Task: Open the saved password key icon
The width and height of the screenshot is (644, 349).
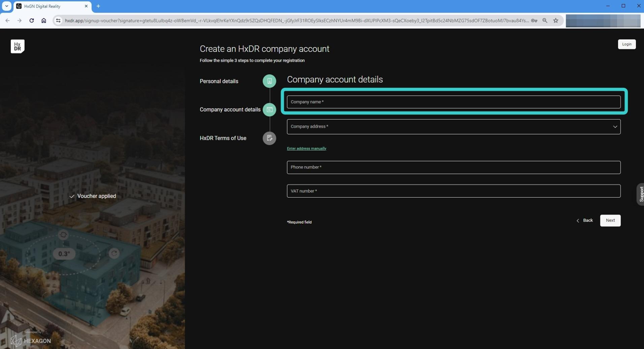Action: pos(534,21)
